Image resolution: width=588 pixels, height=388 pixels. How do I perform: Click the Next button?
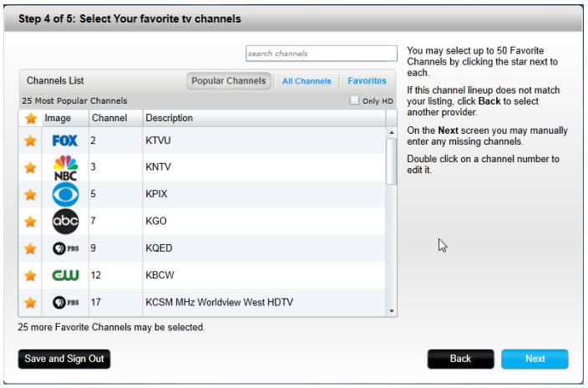click(x=535, y=359)
